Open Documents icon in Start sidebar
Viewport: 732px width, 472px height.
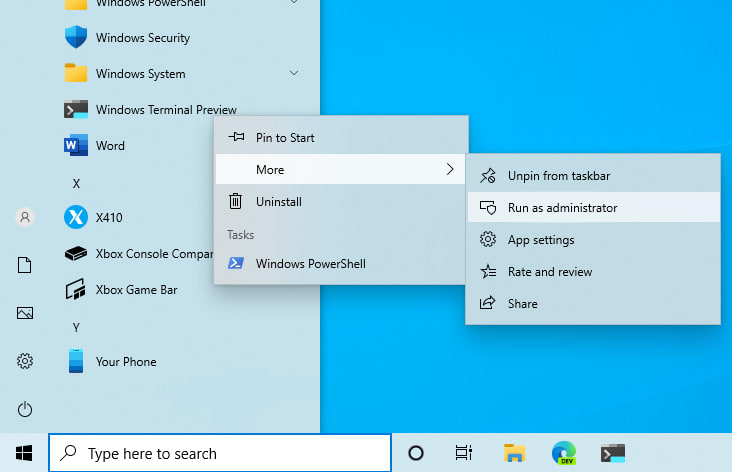(25, 265)
